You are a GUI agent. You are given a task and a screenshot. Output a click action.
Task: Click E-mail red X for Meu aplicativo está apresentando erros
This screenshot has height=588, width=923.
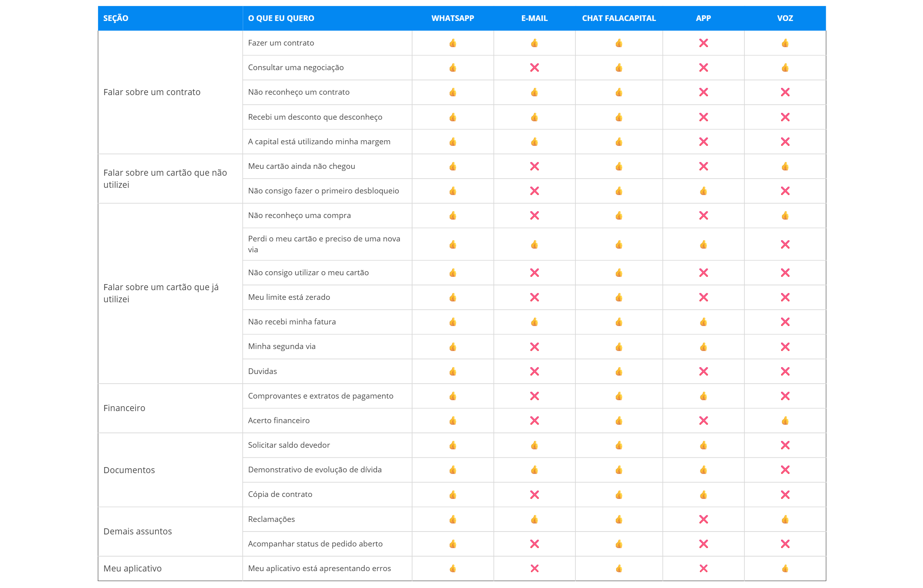click(534, 569)
